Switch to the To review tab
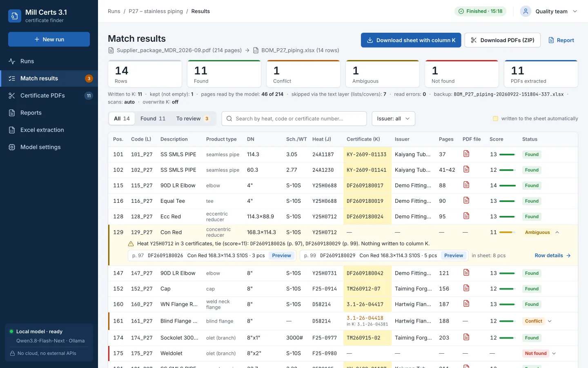Screen dimensions: 588x368 click(x=193, y=119)
